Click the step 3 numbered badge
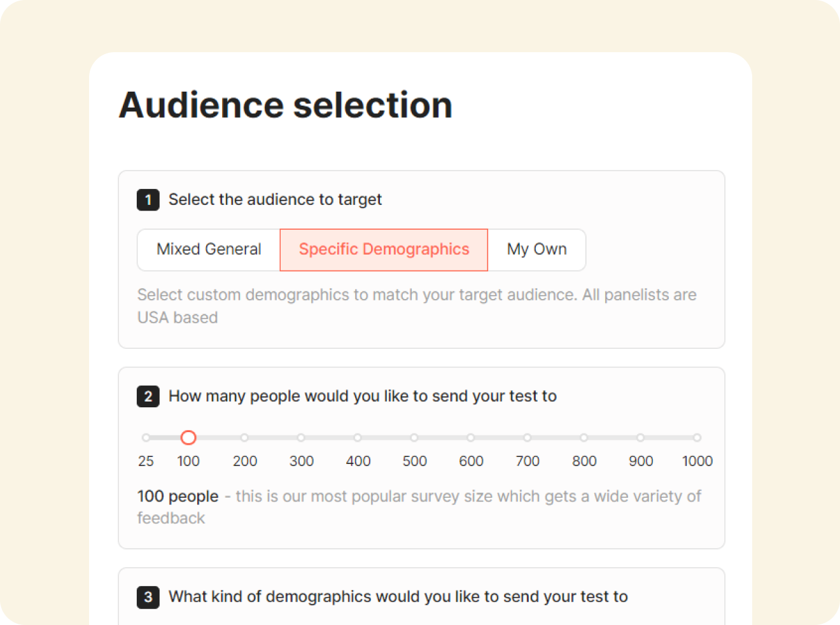This screenshot has width=840, height=625. click(148, 597)
